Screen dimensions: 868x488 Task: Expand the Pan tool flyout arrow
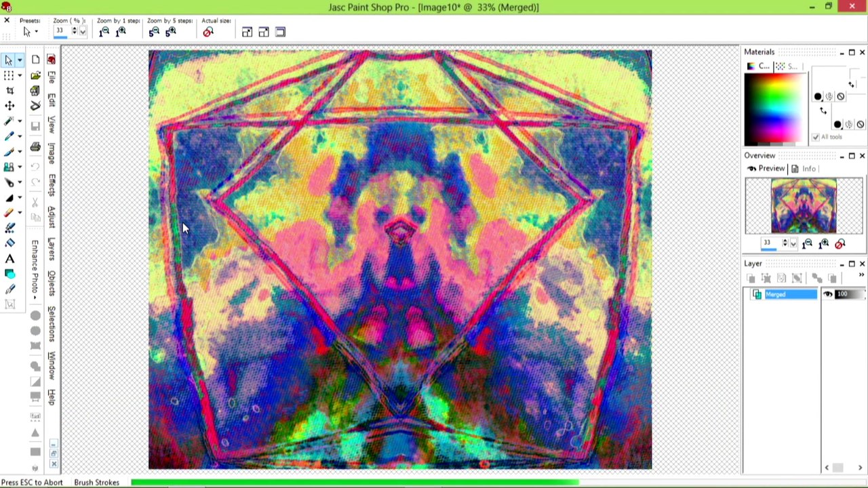[x=20, y=60]
